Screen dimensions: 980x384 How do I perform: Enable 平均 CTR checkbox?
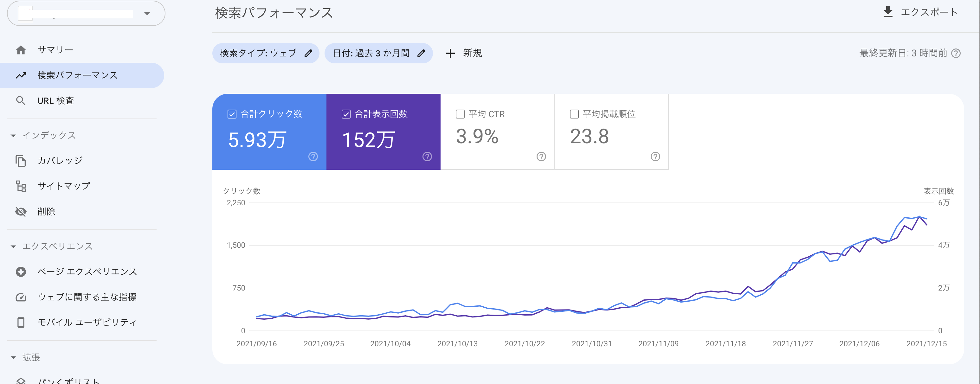pyautogui.click(x=460, y=114)
